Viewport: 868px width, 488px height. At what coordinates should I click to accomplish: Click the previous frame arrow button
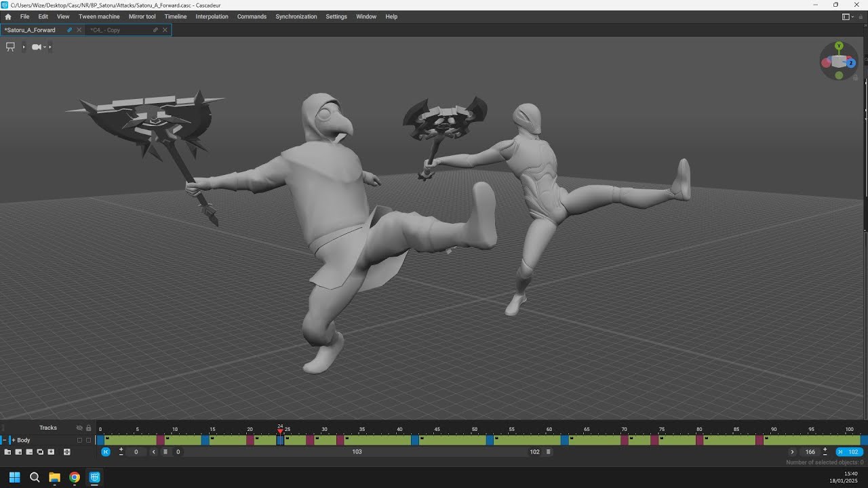click(x=154, y=452)
